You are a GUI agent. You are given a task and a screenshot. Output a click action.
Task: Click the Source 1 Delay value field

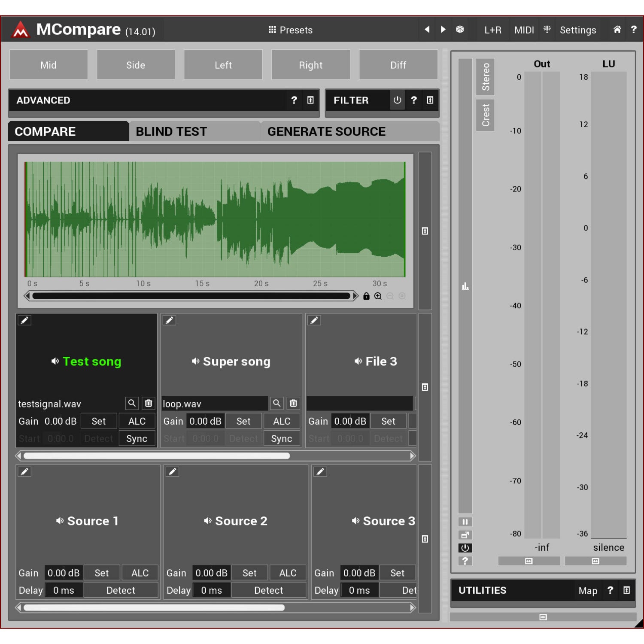tap(64, 590)
